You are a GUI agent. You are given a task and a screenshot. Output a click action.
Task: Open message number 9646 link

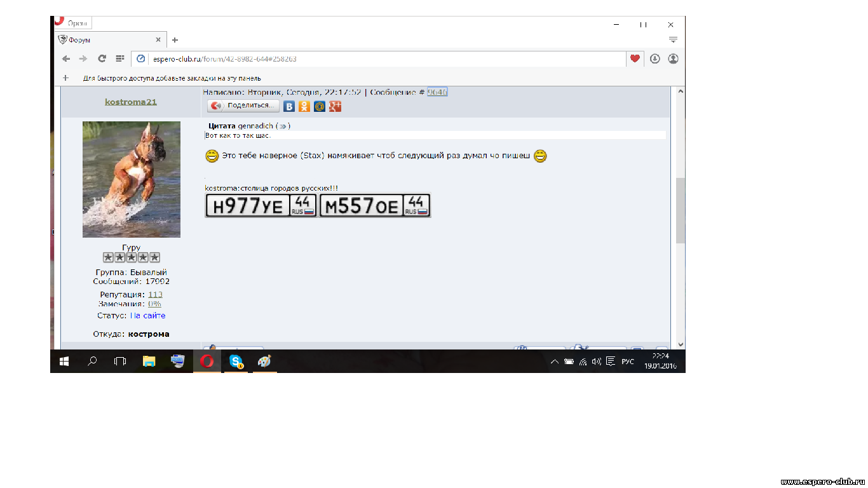click(x=437, y=92)
